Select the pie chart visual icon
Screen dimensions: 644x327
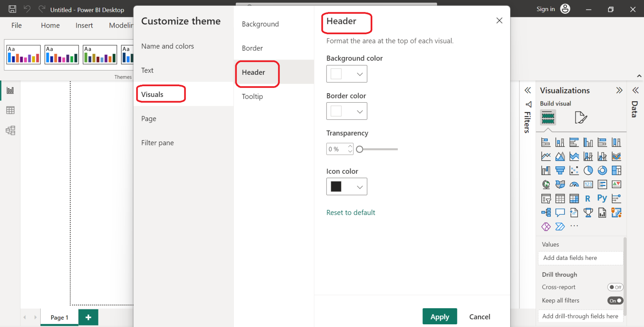point(588,171)
